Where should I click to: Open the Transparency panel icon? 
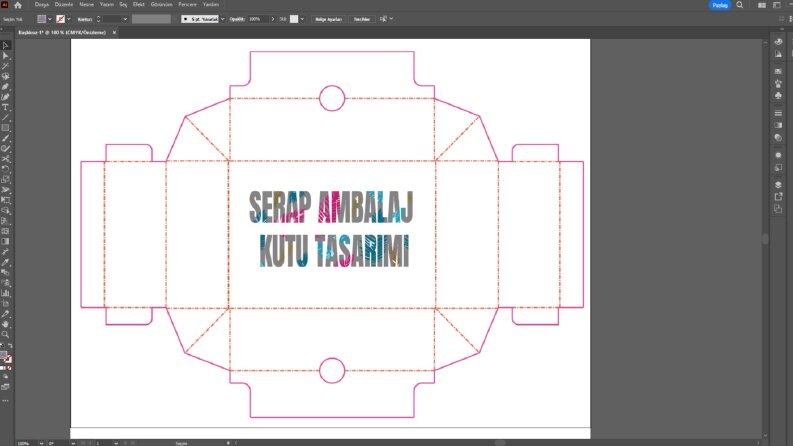coord(778,138)
